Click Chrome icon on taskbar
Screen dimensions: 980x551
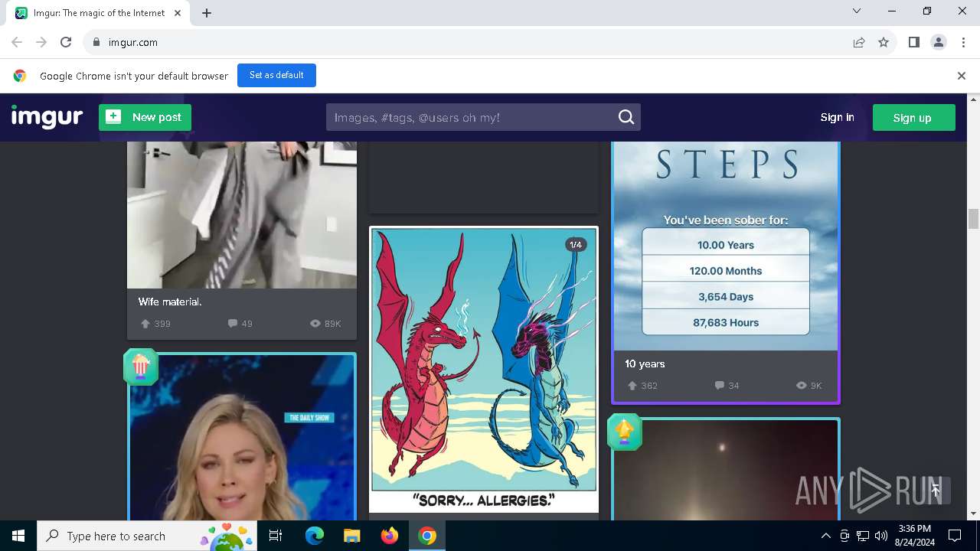point(427,536)
